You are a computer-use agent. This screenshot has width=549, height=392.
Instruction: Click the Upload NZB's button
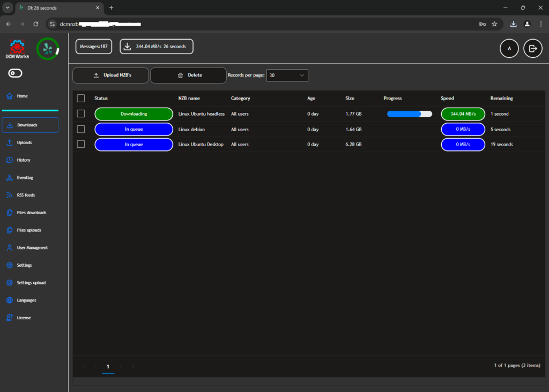coord(110,75)
